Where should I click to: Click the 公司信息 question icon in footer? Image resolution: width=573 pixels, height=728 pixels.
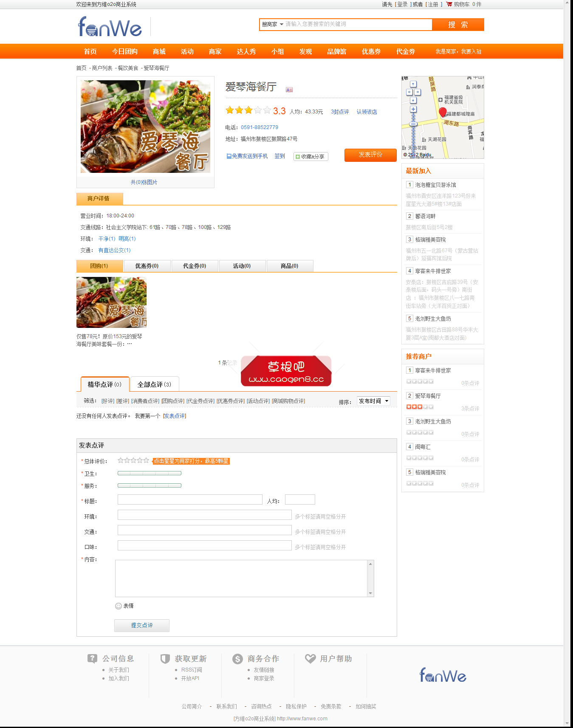coord(92,659)
